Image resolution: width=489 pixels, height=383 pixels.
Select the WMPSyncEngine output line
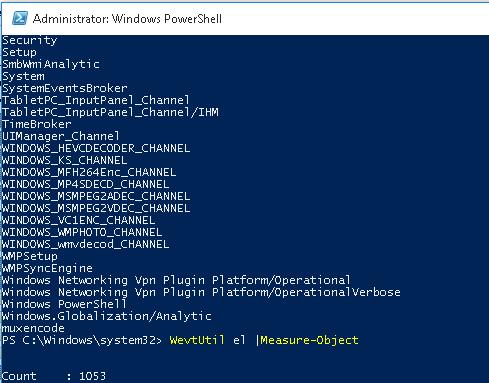tap(47, 268)
